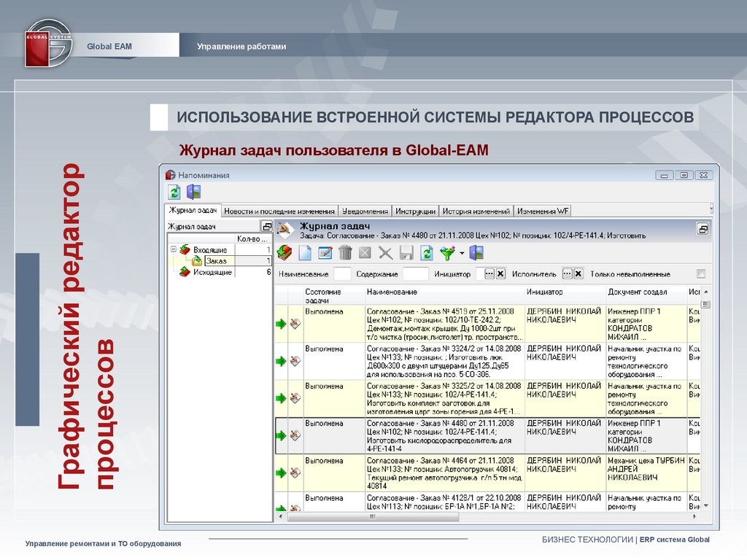Restore the Журнал задач left panel
Viewport: 747px width, 560px height.
[267, 227]
